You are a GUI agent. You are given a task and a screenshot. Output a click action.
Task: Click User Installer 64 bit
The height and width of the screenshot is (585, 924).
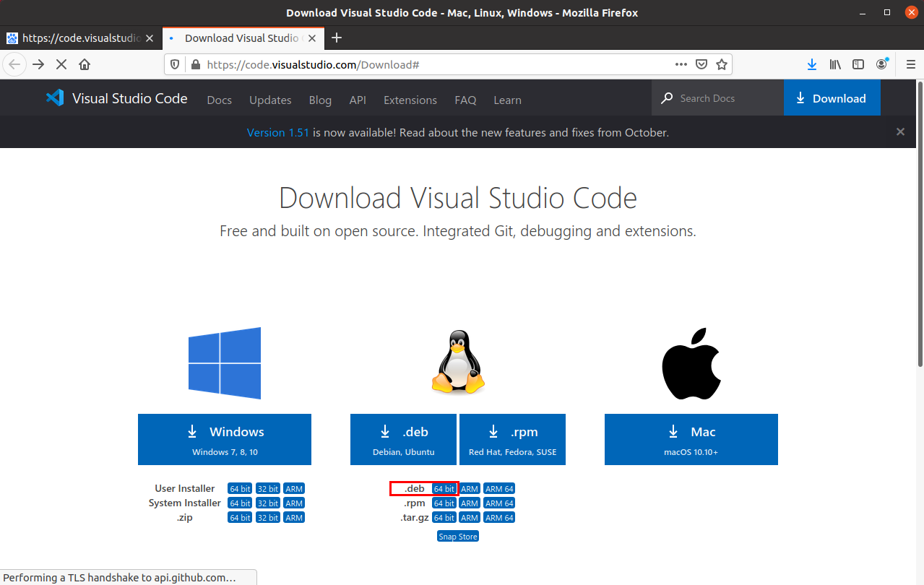[240, 489]
